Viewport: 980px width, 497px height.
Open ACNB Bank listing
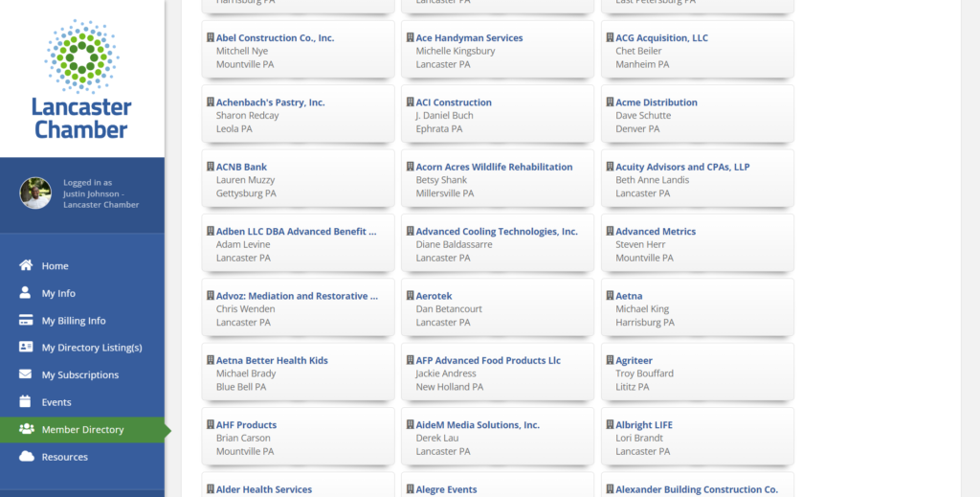pos(241,167)
